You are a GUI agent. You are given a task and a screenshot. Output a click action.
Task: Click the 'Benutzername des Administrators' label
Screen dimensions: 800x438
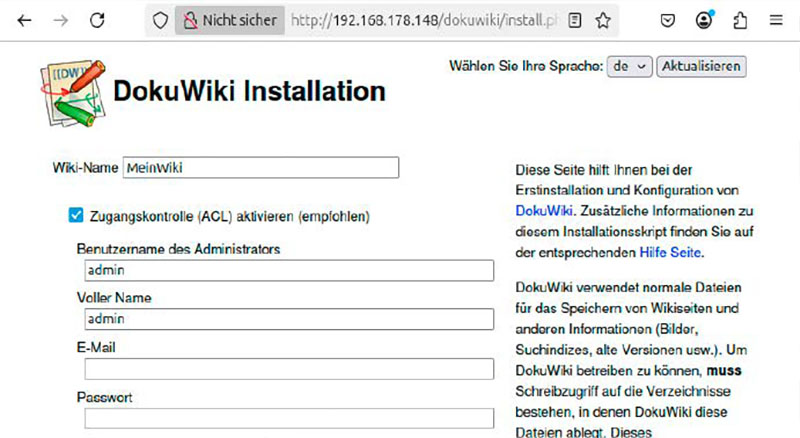179,249
